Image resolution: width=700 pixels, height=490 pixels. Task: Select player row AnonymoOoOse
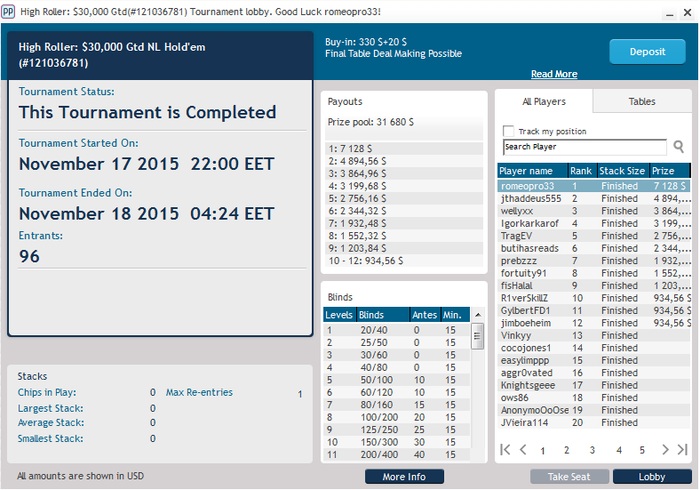pyautogui.click(x=594, y=411)
